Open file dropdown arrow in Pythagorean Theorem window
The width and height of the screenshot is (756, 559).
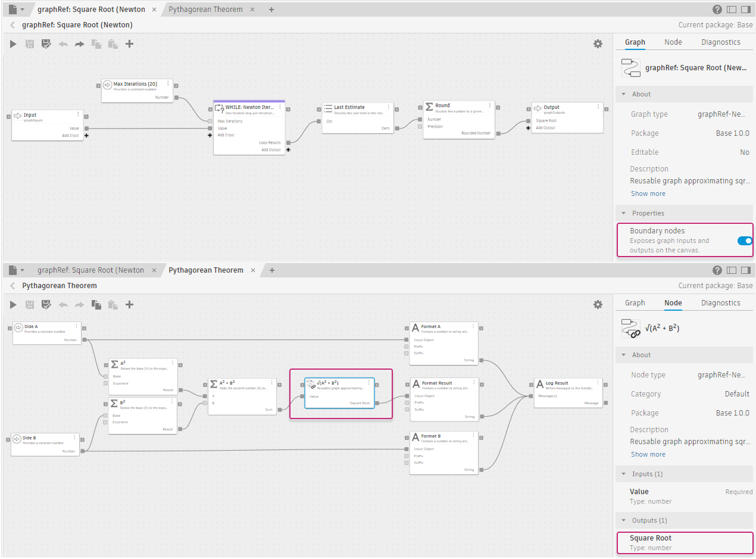pos(23,270)
